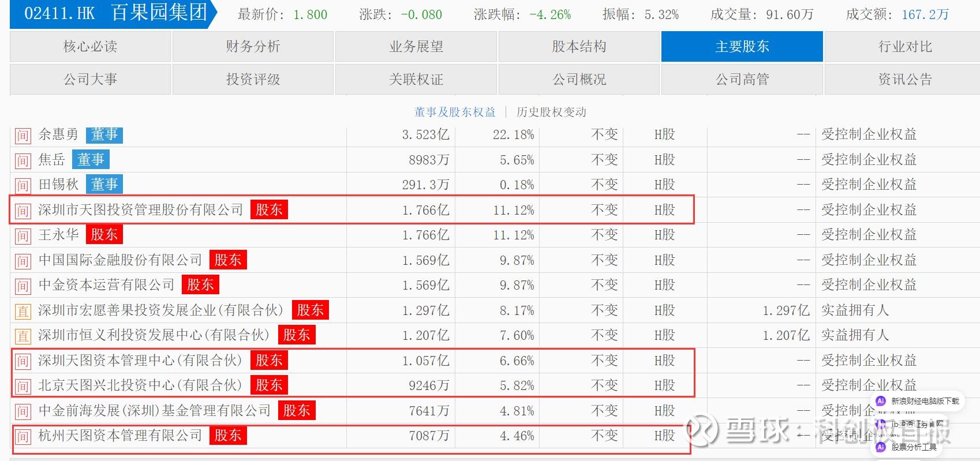Open the 核心必读 tab
Screen dimensions: 980x461
[x=90, y=46]
